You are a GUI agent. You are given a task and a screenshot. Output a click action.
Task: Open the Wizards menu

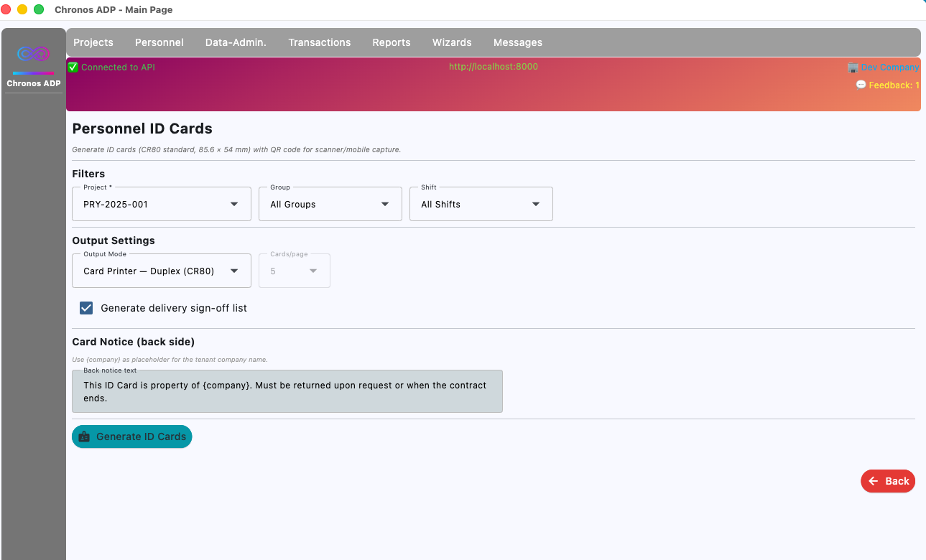[x=452, y=42]
